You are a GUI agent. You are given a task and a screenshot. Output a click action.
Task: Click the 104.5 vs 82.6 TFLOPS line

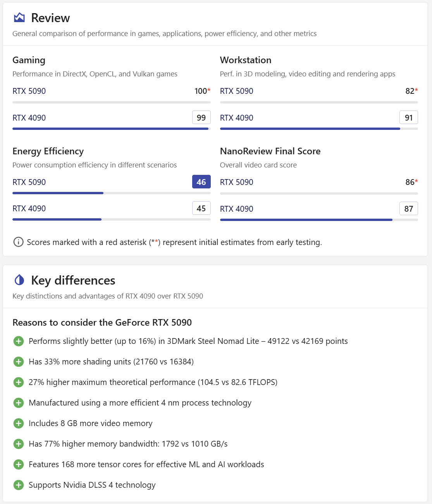point(153,382)
